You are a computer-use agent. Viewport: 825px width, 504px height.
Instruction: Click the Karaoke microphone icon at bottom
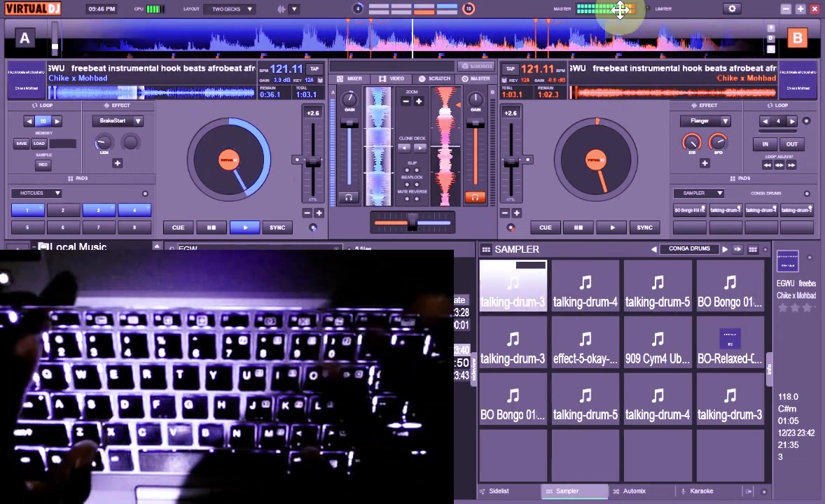click(684, 491)
